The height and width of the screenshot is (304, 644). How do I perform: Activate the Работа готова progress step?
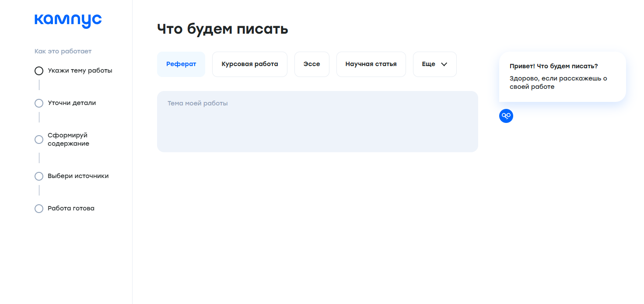pos(39,209)
